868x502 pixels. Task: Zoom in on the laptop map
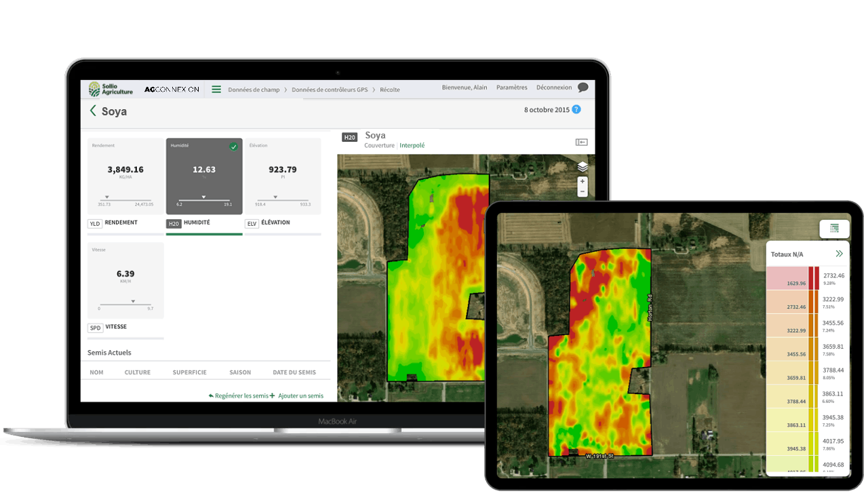click(x=582, y=182)
